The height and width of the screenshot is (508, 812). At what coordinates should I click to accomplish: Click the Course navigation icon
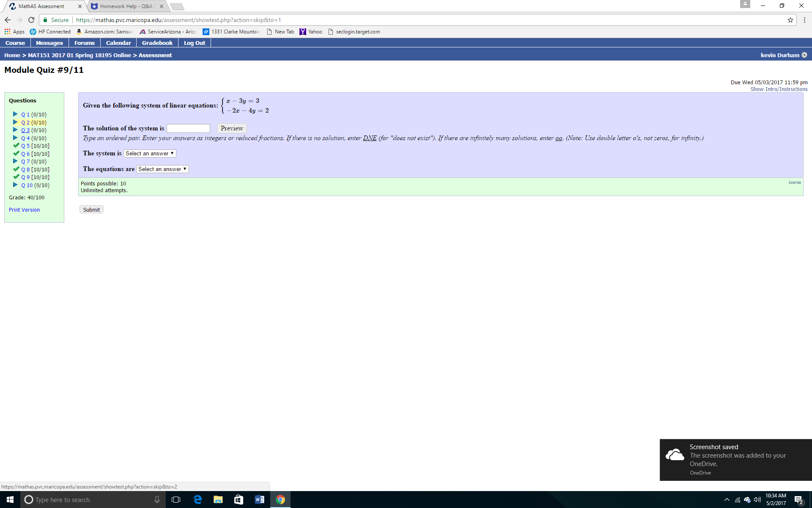click(16, 42)
